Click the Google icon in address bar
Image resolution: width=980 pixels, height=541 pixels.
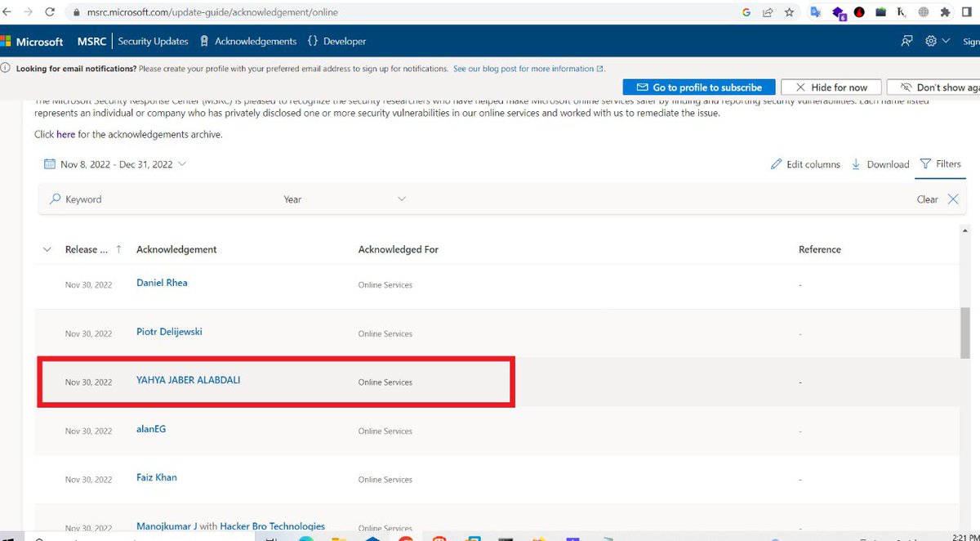point(746,12)
